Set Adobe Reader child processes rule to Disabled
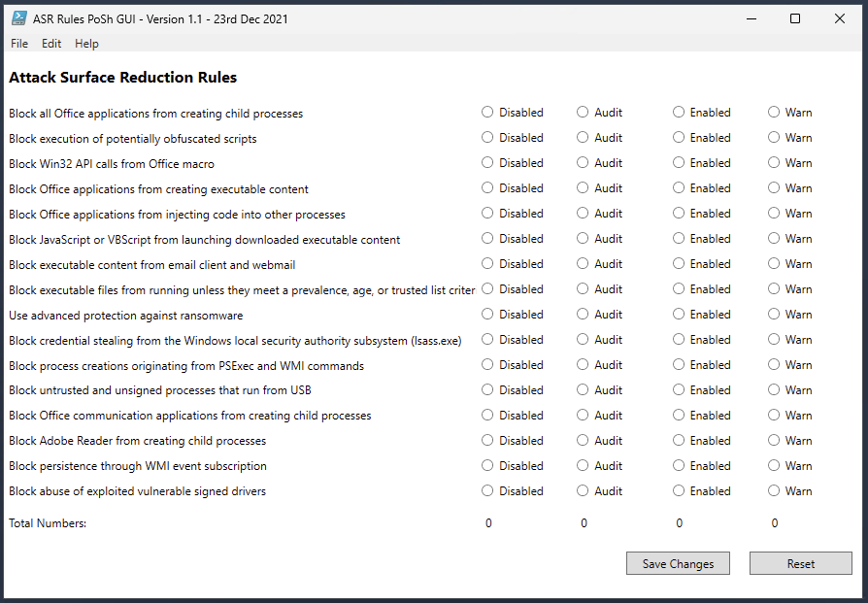The width and height of the screenshot is (868, 603). click(x=487, y=441)
